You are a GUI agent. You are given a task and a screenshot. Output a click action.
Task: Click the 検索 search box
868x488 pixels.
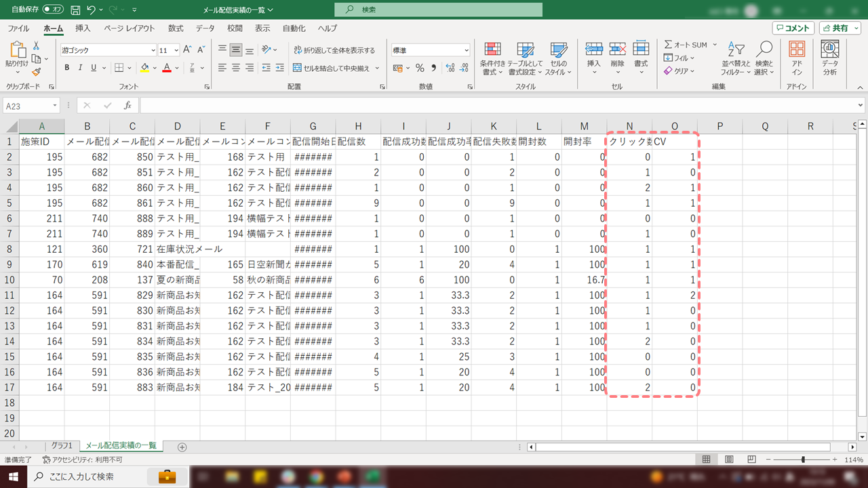[x=438, y=9]
